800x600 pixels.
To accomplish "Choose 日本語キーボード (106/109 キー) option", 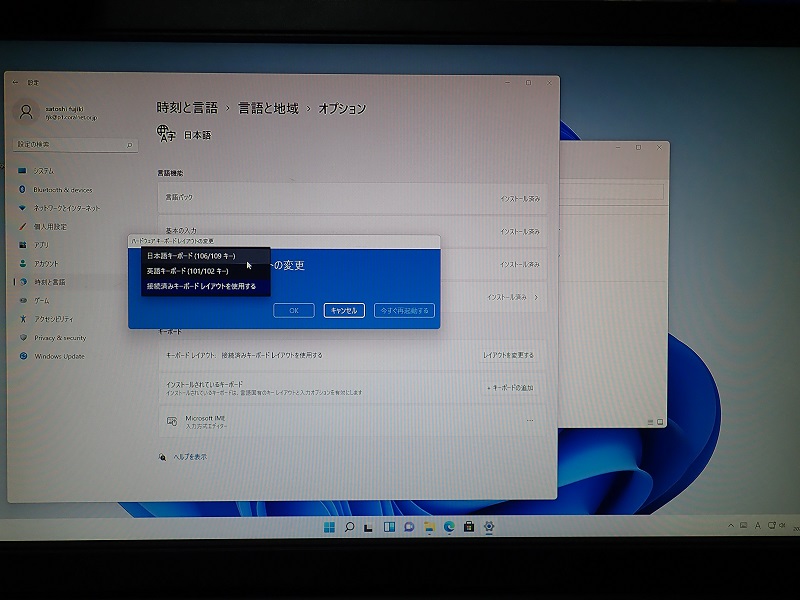I will tap(206, 256).
